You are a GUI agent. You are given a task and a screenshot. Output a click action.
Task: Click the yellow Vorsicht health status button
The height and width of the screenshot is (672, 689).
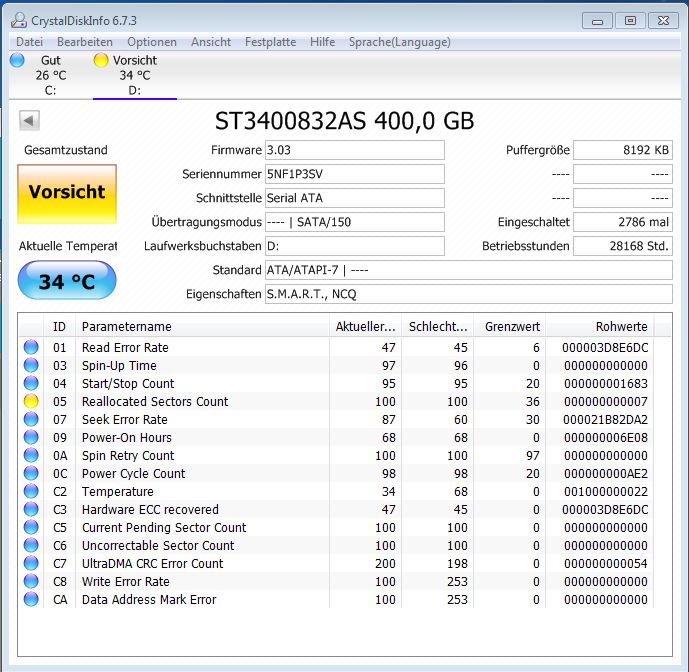(x=67, y=194)
